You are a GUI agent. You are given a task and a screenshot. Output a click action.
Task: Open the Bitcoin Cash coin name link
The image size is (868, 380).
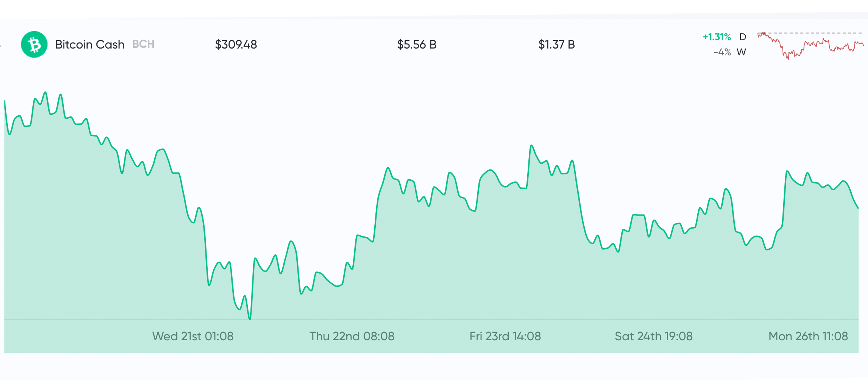(x=90, y=45)
